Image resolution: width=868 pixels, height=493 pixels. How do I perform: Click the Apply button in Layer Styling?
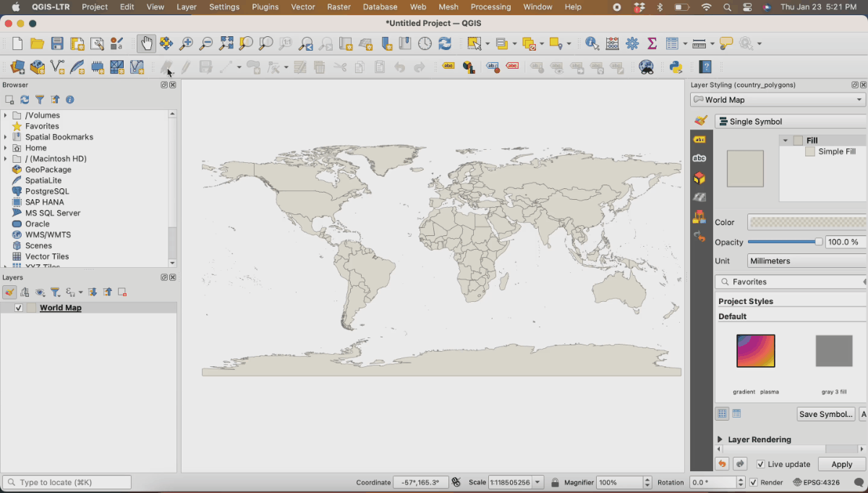click(x=841, y=464)
